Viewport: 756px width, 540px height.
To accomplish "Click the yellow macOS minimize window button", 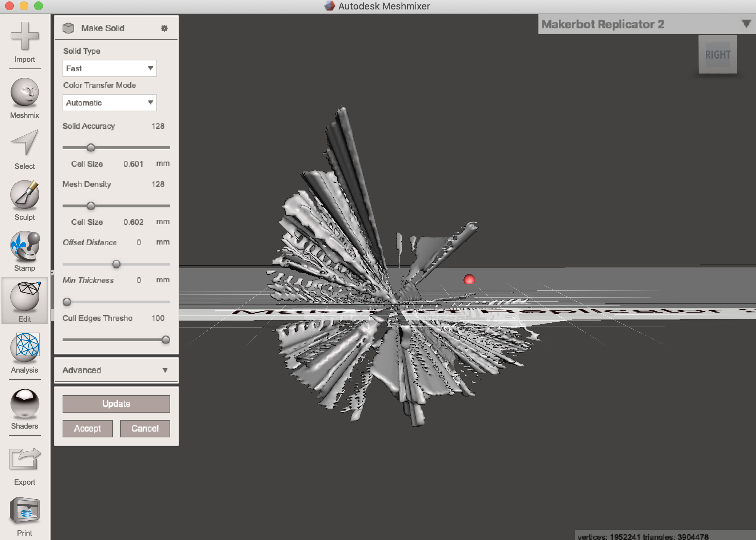I will 24,6.
